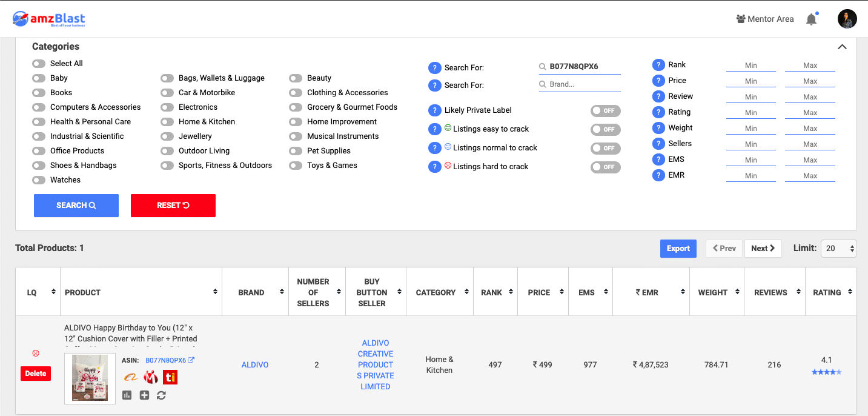Click help icon for Brand Search For
This screenshot has height=416, width=868.
pos(434,86)
